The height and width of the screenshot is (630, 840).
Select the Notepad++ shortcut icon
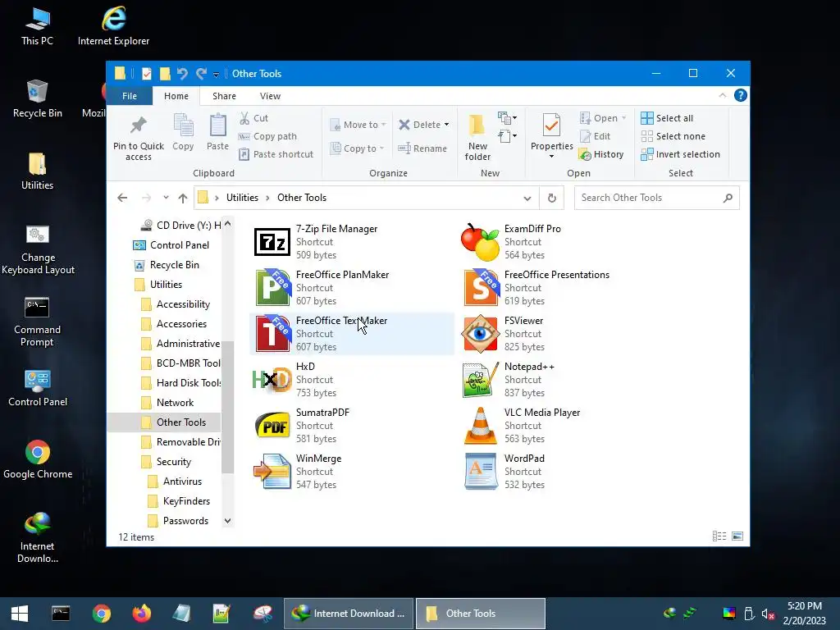480,380
